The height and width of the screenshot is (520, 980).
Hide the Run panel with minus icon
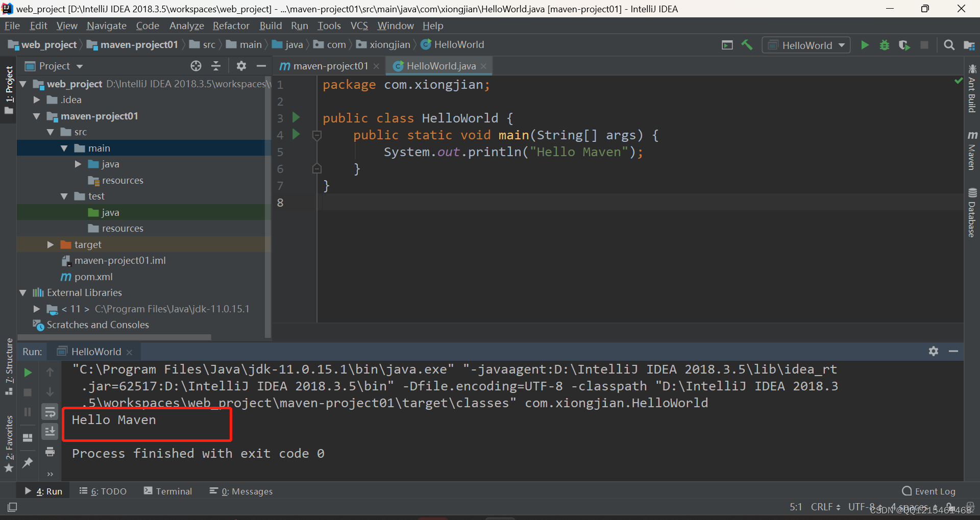pos(953,351)
